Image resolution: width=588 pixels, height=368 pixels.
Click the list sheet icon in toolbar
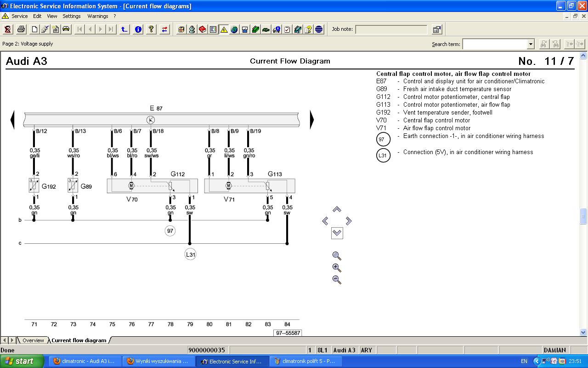[213, 29]
